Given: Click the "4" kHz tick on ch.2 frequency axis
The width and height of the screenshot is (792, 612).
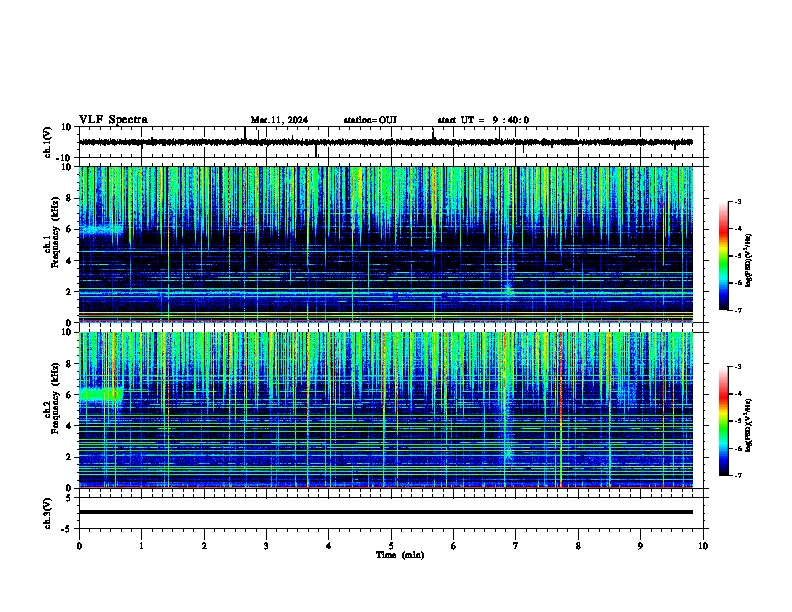Looking at the screenshot, I should [69, 426].
